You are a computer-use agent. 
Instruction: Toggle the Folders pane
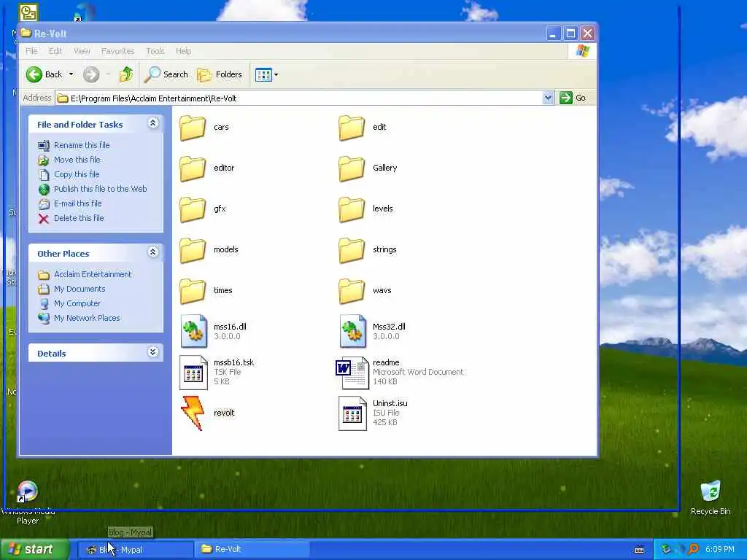[220, 74]
